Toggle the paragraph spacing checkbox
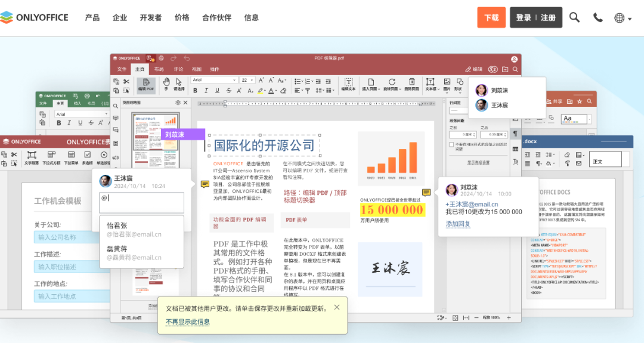 coord(451,144)
